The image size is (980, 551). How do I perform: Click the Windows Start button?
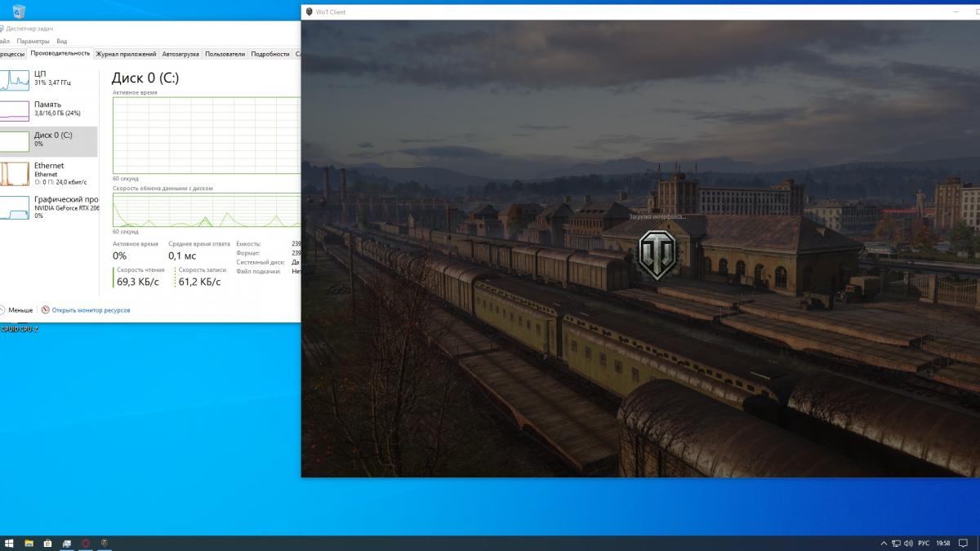pyautogui.click(x=9, y=543)
